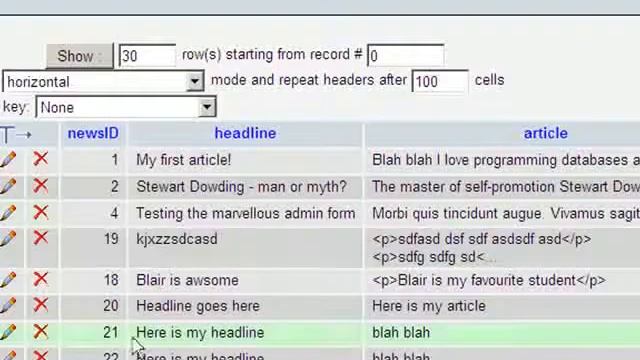Edit the Blair is awsome row
The height and width of the screenshot is (360, 640).
(x=8, y=280)
